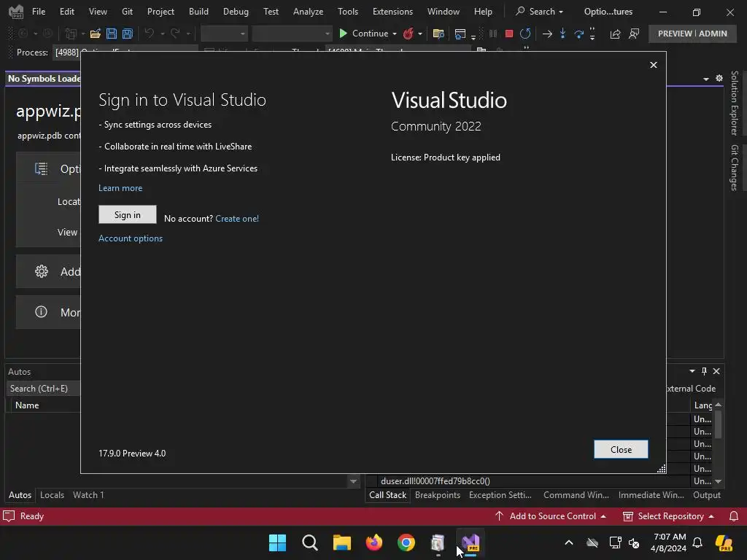The height and width of the screenshot is (560, 747).
Task: Click the Continue debugging button
Action: 365,34
